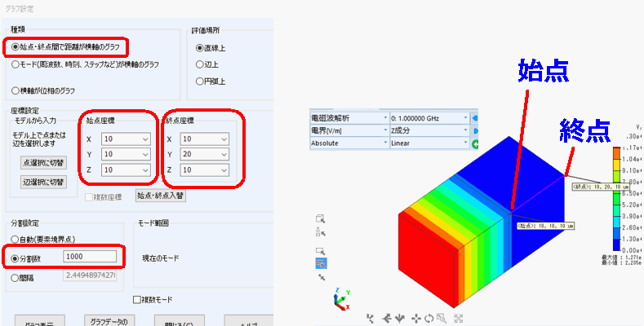Click the green round button beside Linear
The height and width of the screenshot is (326, 644).
pyautogui.click(x=476, y=143)
